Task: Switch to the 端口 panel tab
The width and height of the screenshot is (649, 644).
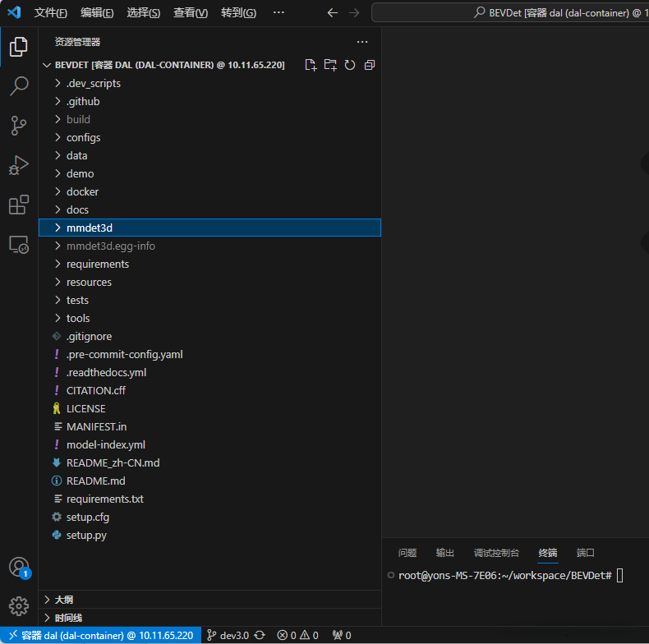Action: coord(585,553)
